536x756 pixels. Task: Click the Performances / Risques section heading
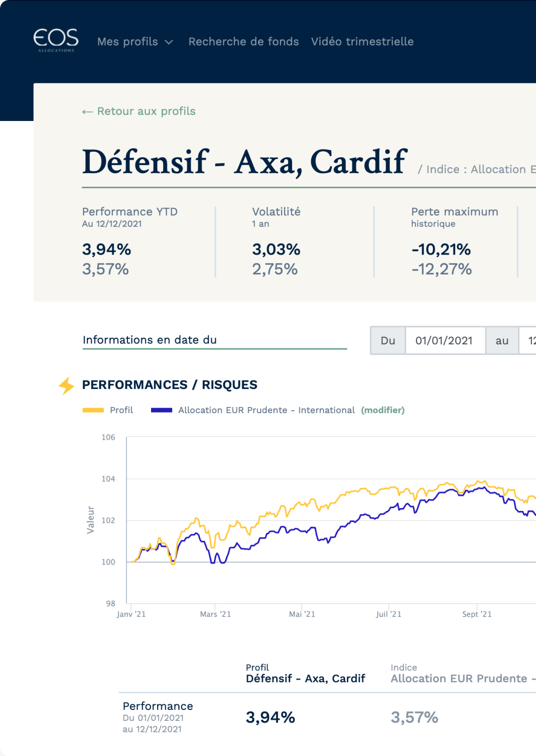170,385
